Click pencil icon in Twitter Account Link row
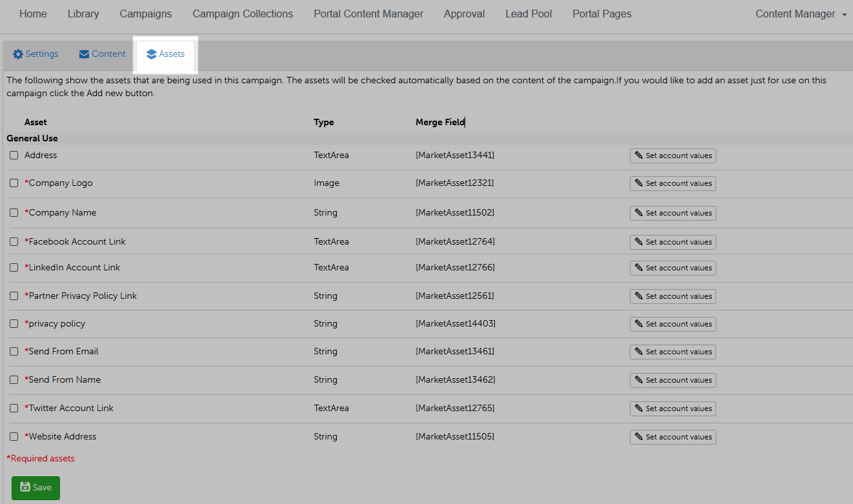Viewport: 853px width, 504px height. pyautogui.click(x=639, y=408)
